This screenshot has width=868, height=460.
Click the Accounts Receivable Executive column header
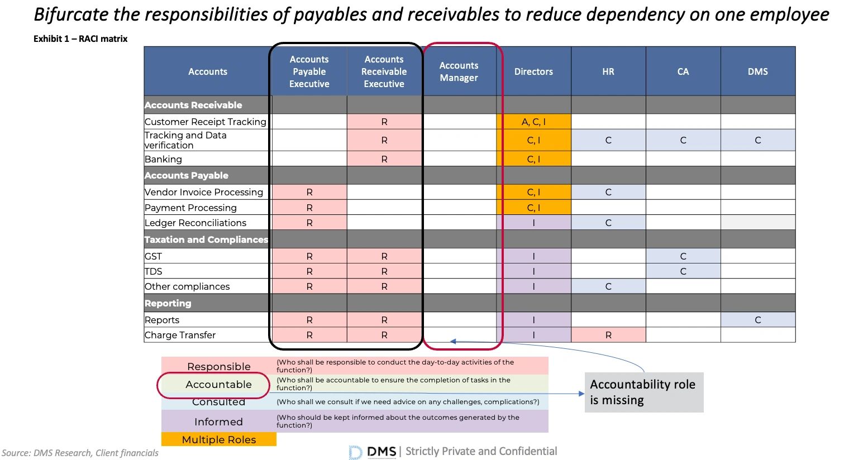coord(384,71)
